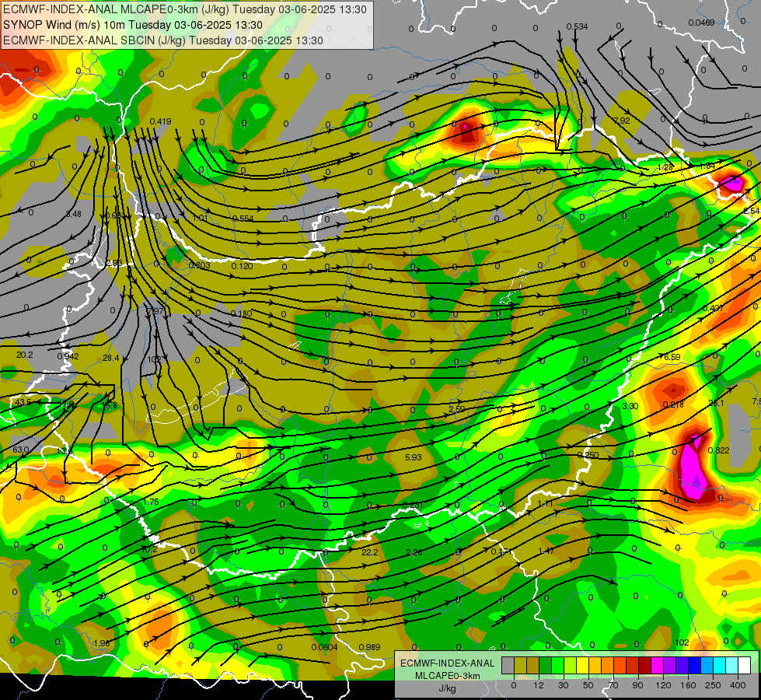
Task: Select the legend scale label 70
Action: pyautogui.click(x=613, y=685)
